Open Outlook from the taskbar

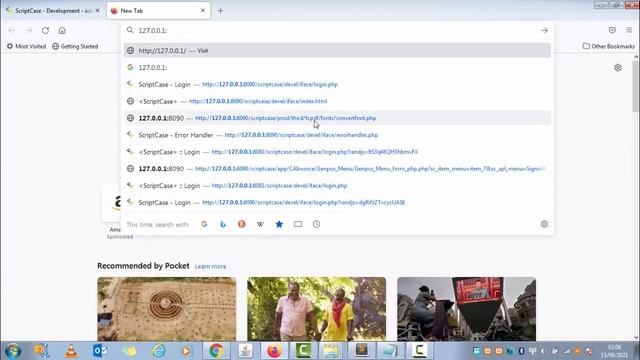click(100, 351)
